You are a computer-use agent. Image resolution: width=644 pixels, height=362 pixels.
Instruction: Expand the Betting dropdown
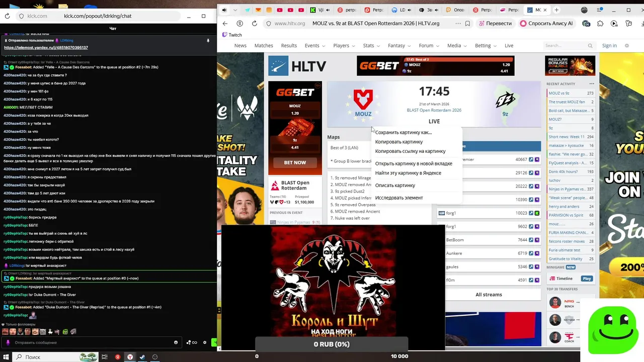(486, 46)
